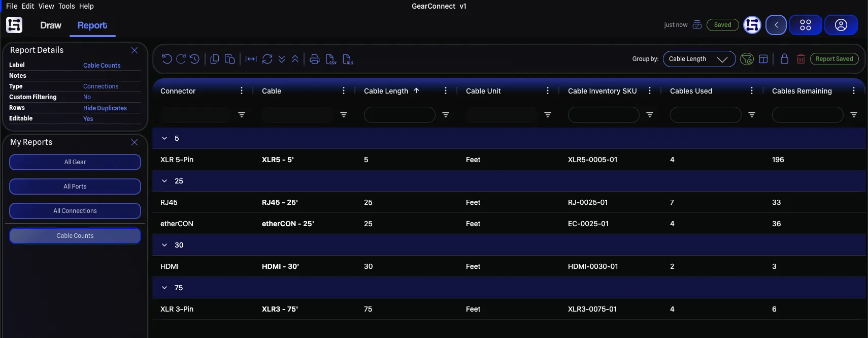Collapse all groups with double-up chevrons
868x338 pixels.
click(x=295, y=59)
